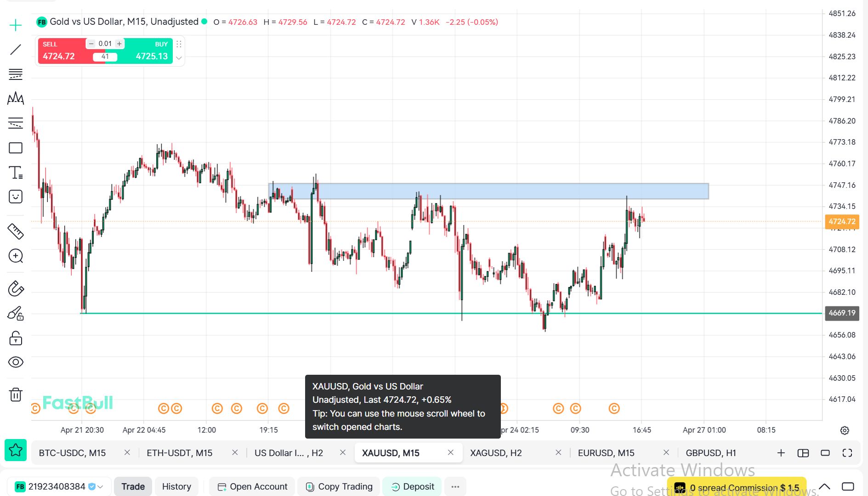The width and height of the screenshot is (868, 496).
Task: Toggle the favorites star button
Action: tap(16, 451)
